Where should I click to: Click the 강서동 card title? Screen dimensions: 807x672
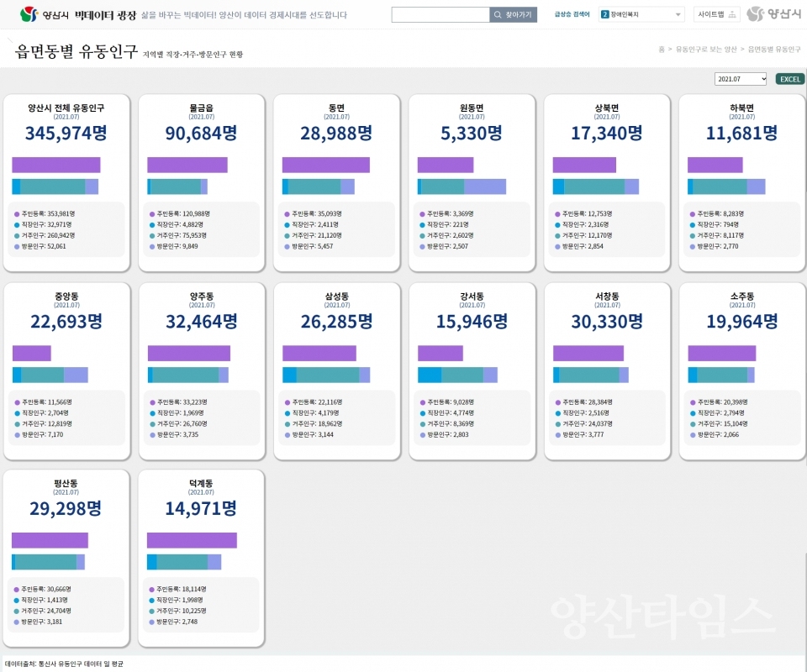(472, 297)
